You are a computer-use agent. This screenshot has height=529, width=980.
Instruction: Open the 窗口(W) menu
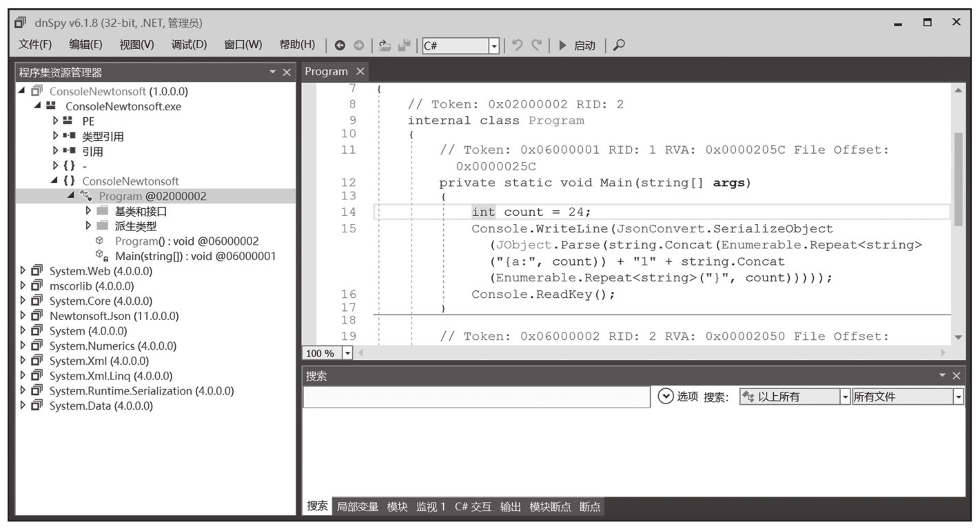[243, 45]
